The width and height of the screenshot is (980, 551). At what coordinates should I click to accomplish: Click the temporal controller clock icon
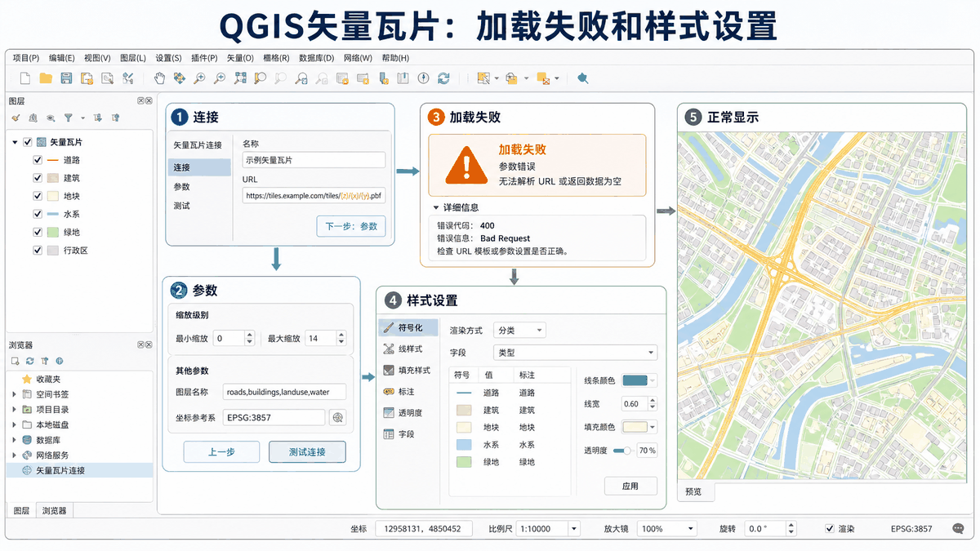point(423,78)
